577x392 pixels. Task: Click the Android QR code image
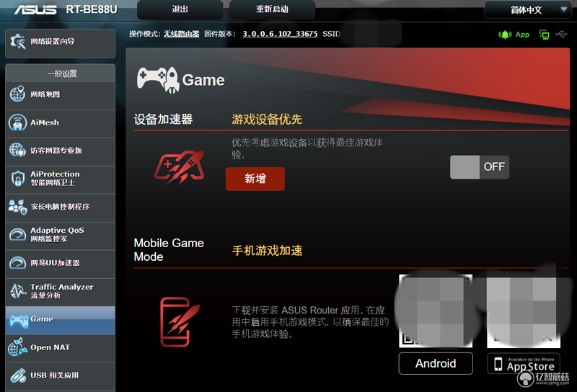(x=436, y=311)
